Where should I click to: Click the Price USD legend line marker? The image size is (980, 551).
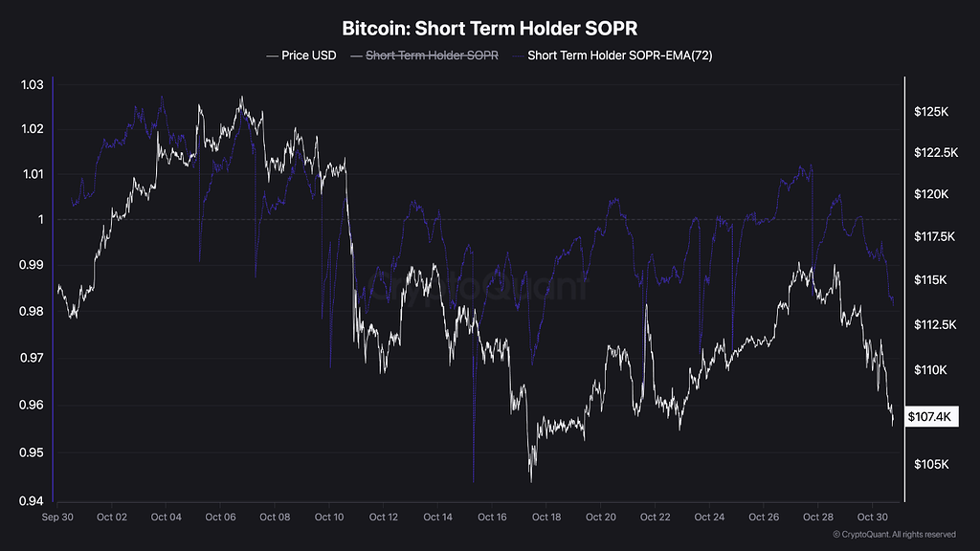pyautogui.click(x=272, y=56)
